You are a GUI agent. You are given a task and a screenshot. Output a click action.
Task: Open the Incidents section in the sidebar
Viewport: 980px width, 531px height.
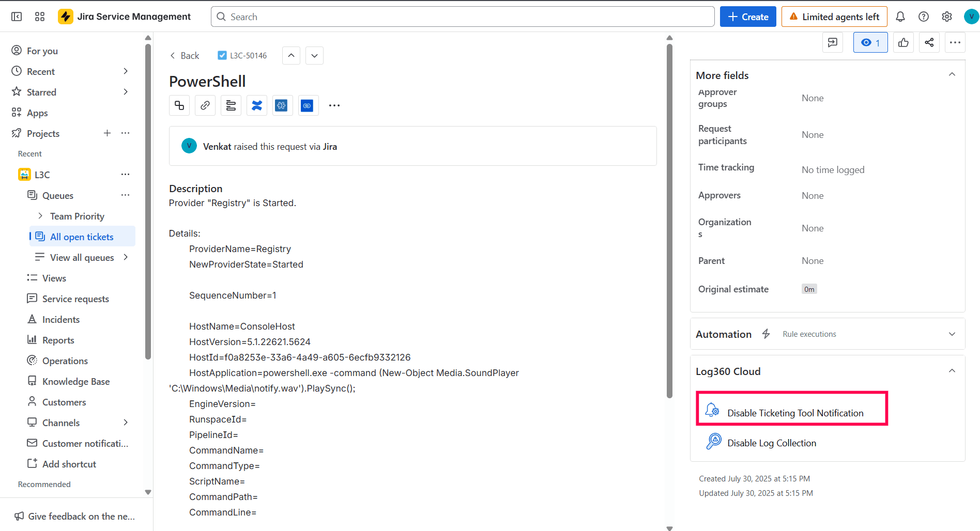(x=60, y=319)
